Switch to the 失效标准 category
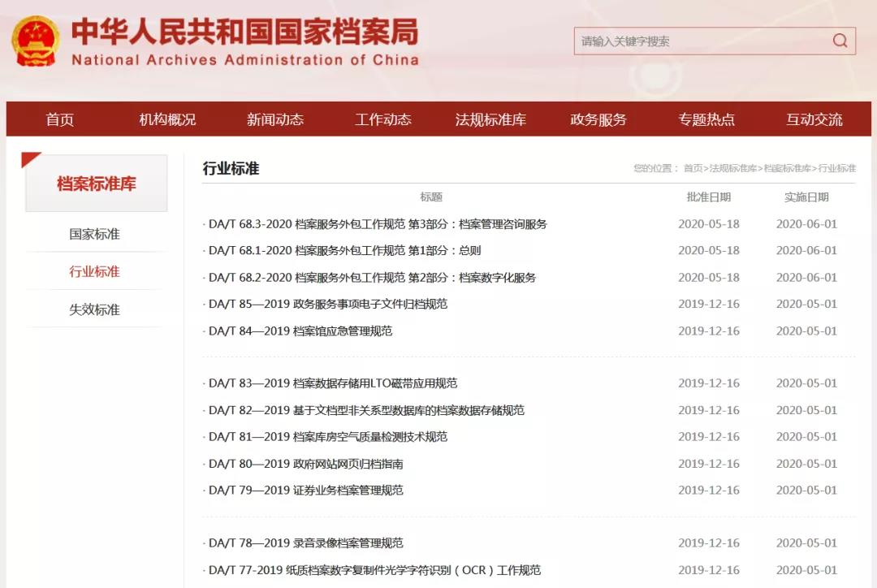This screenshot has width=877, height=588. 97,309
